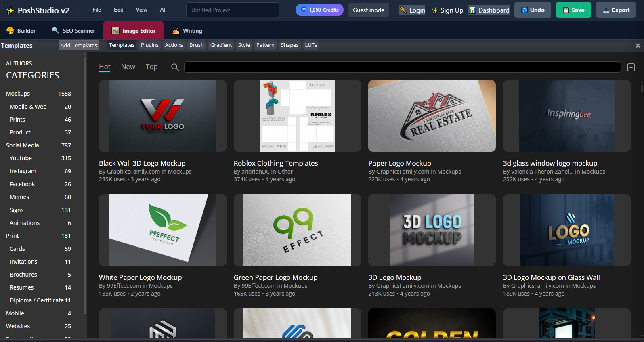Image resolution: width=644 pixels, height=342 pixels.
Task: Switch to the New templates tab
Action: pos(128,67)
